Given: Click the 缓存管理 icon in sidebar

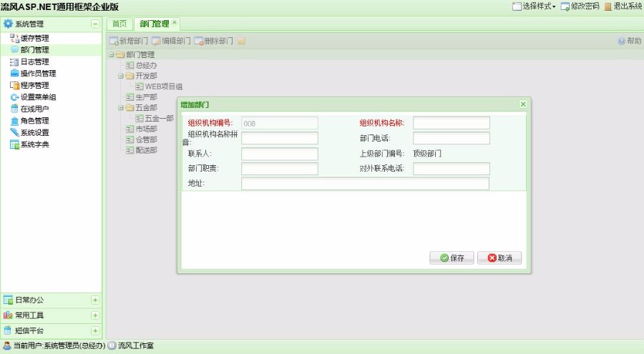Looking at the screenshot, I should click(14, 38).
